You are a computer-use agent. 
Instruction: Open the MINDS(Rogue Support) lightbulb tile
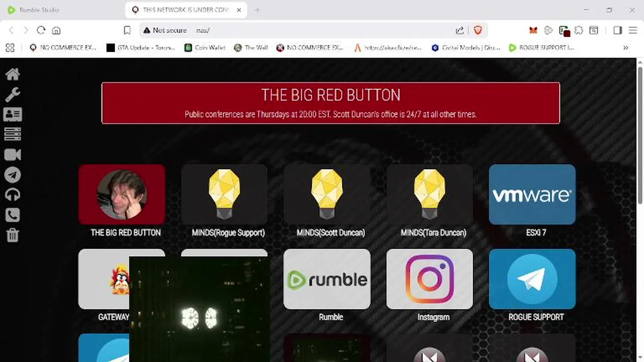pos(224,194)
